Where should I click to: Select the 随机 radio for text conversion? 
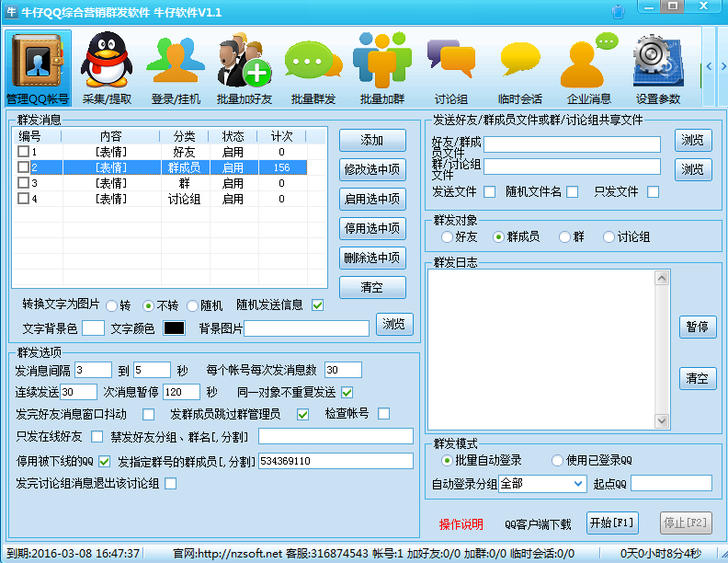(192, 305)
